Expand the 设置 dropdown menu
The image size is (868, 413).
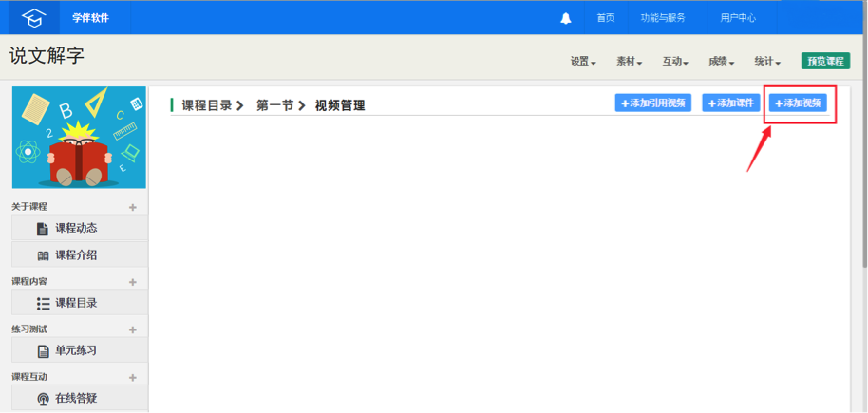click(x=583, y=62)
